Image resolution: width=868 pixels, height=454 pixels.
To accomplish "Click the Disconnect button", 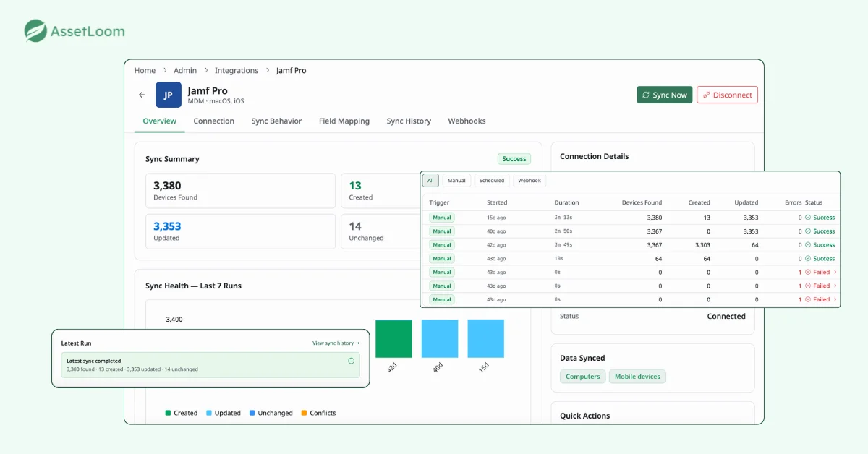I will (727, 95).
